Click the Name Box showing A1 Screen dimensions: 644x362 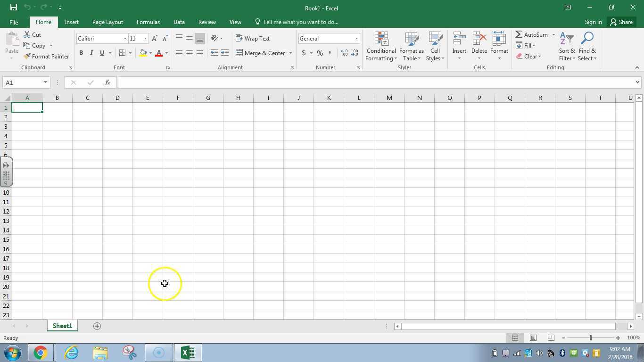22,82
